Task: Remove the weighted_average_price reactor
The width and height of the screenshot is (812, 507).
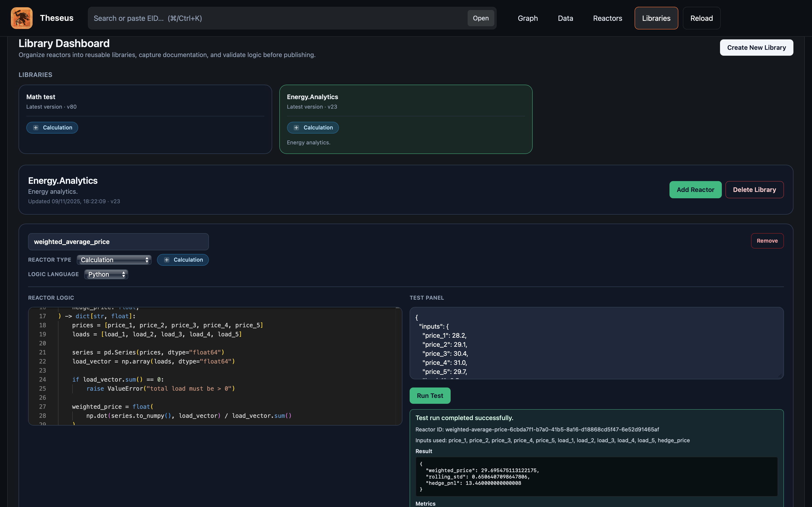Action: (767, 241)
